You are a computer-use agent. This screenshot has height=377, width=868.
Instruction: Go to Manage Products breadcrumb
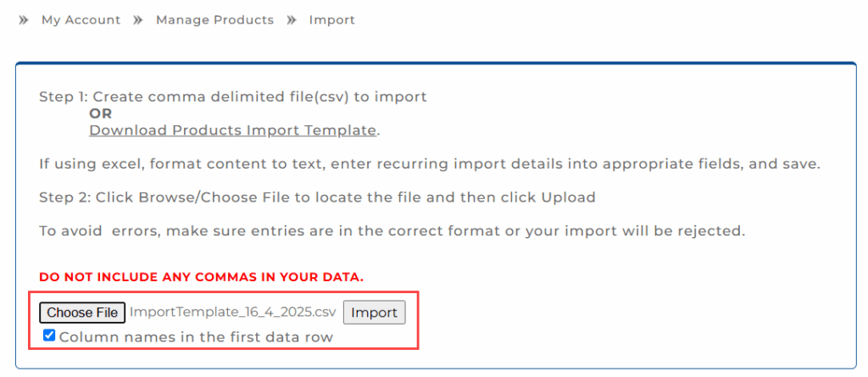[x=214, y=19]
